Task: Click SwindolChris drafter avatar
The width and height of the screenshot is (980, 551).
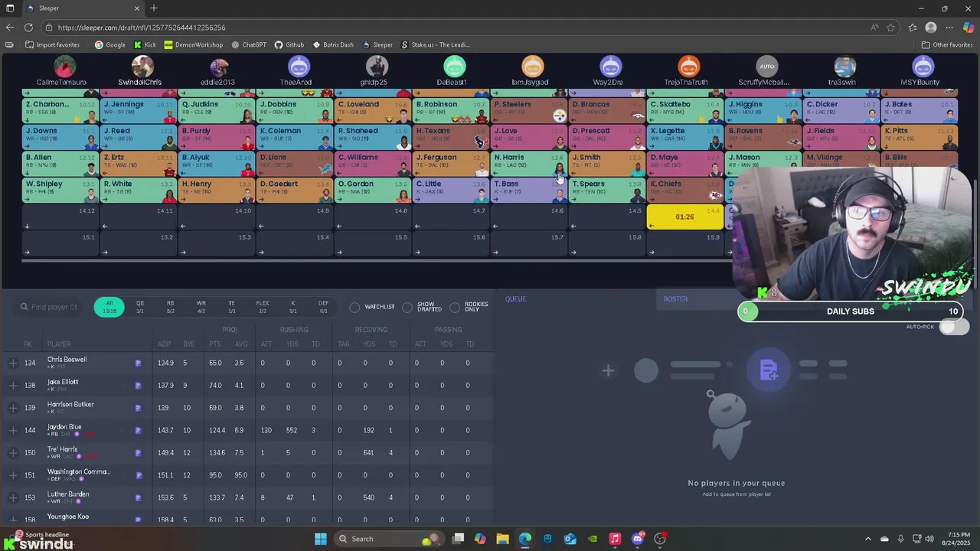Action: point(142,67)
